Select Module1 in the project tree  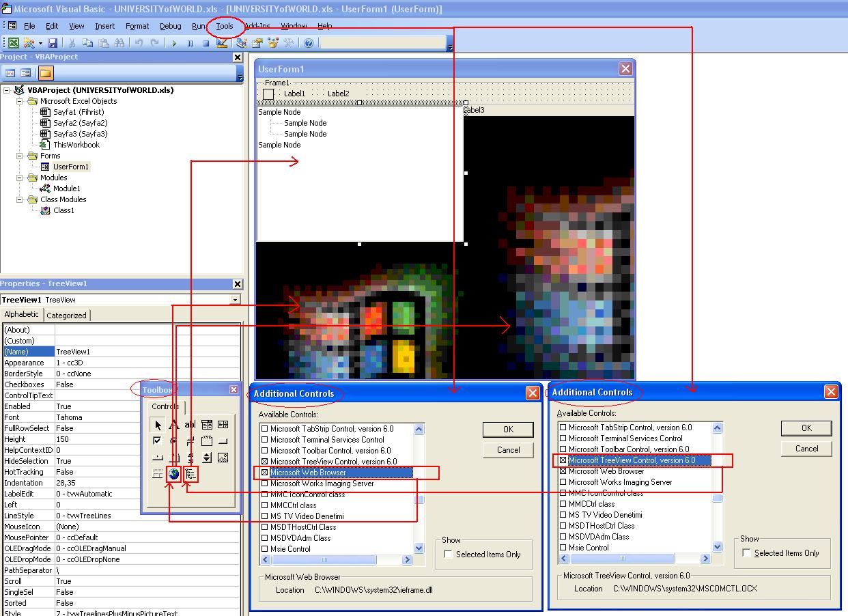point(67,188)
